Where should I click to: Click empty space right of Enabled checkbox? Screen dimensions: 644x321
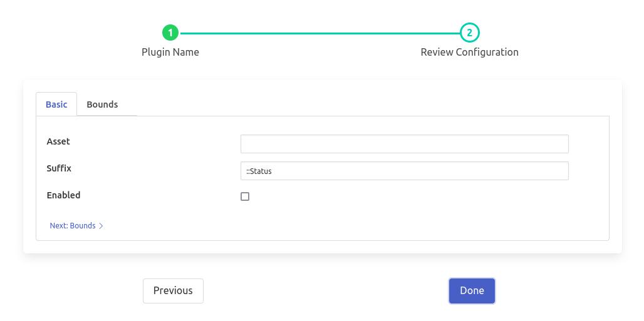[407, 196]
